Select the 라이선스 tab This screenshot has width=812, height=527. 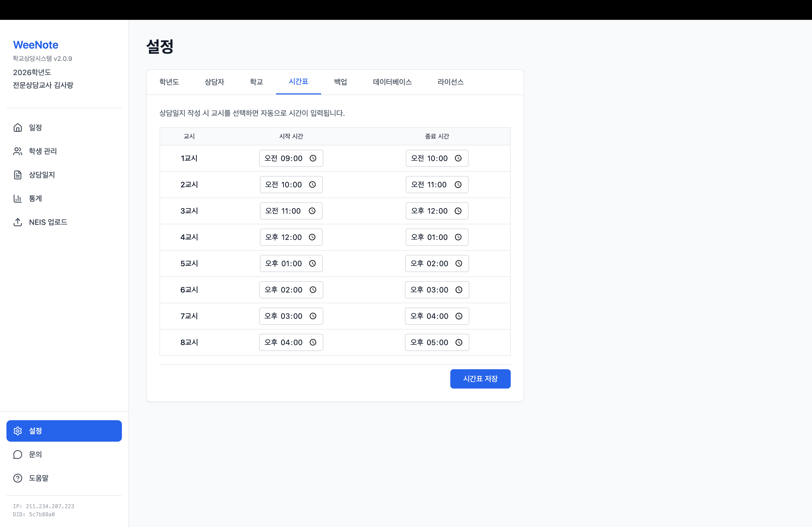(451, 82)
